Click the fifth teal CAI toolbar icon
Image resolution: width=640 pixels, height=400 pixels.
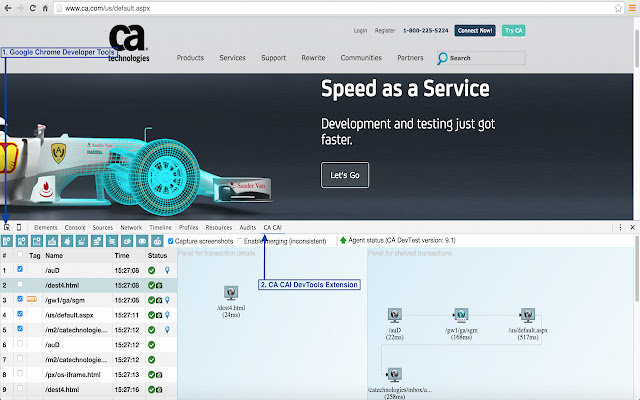pyautogui.click(x=67, y=241)
